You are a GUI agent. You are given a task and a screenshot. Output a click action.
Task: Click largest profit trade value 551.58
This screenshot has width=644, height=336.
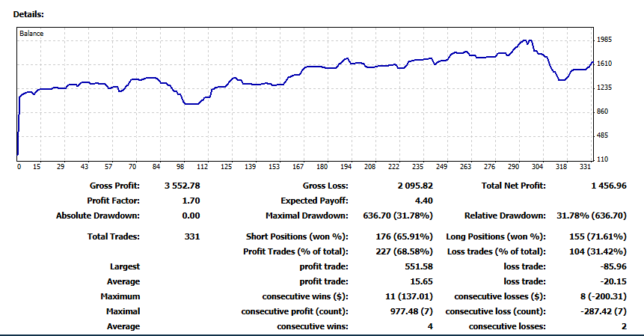point(419,266)
